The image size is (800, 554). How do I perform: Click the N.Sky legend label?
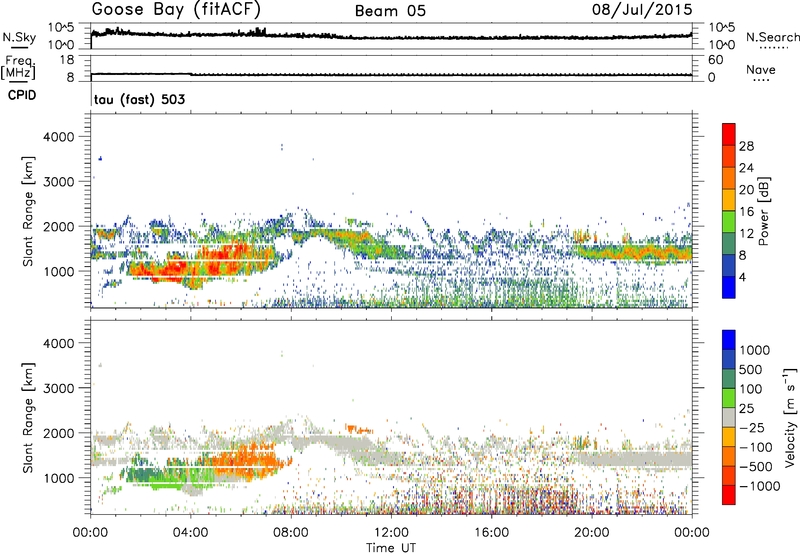tap(19, 37)
